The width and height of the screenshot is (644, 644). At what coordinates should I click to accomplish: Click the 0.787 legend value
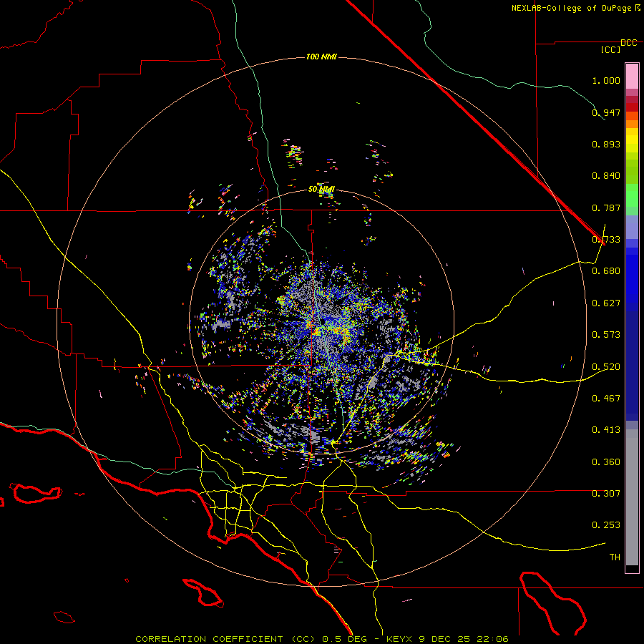point(606,208)
